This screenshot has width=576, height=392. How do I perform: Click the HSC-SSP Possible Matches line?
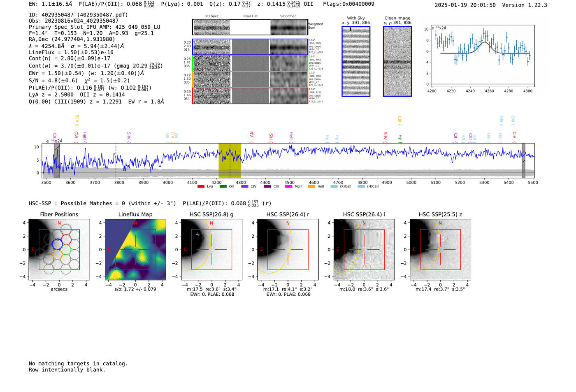pyautogui.click(x=150, y=204)
